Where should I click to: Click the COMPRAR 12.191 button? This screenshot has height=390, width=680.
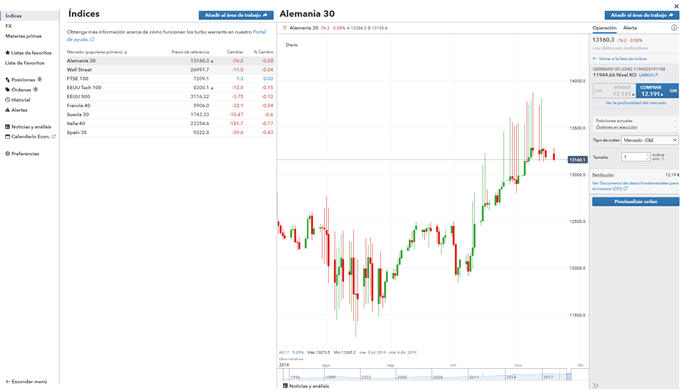(x=657, y=91)
